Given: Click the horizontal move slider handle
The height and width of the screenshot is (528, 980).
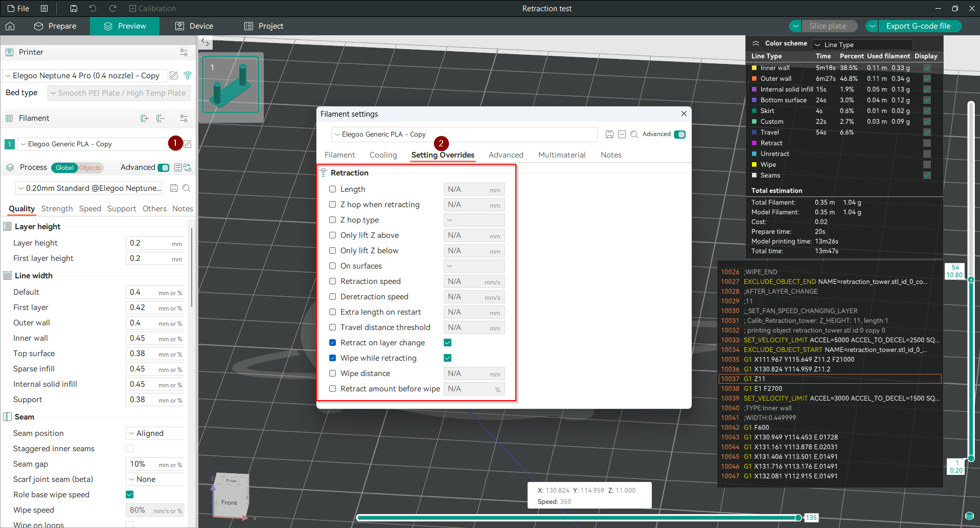Looking at the screenshot, I should (799, 518).
